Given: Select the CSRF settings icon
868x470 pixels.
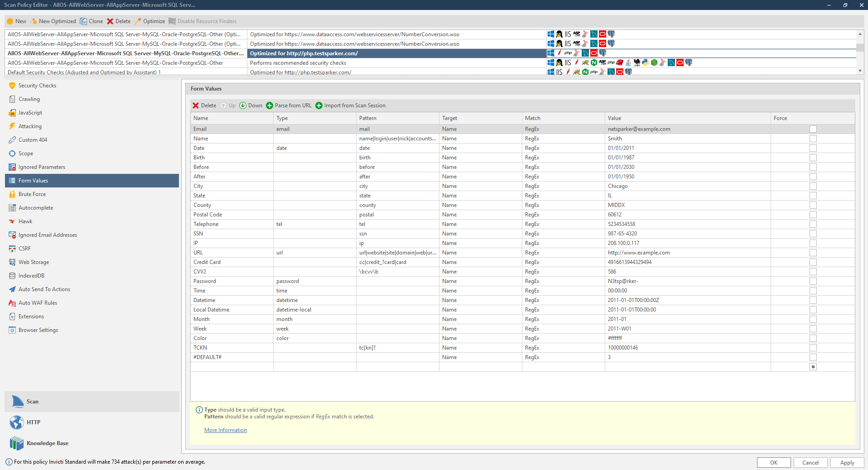Looking at the screenshot, I should click(x=24, y=248).
